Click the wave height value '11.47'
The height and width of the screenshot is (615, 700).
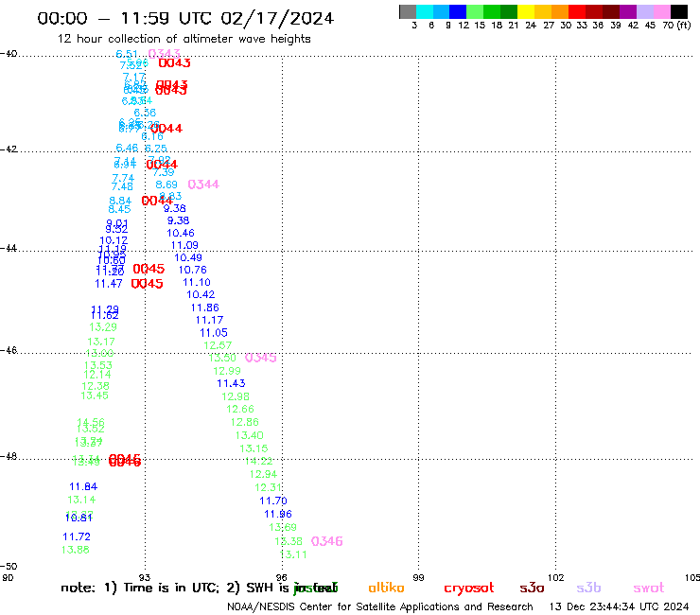pos(109,284)
